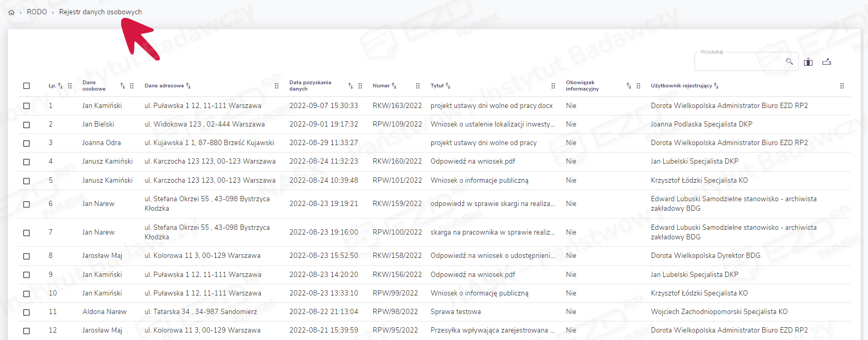Toggle the select-all header checkbox
Image resolution: width=868 pixels, height=340 pixels.
click(26, 86)
